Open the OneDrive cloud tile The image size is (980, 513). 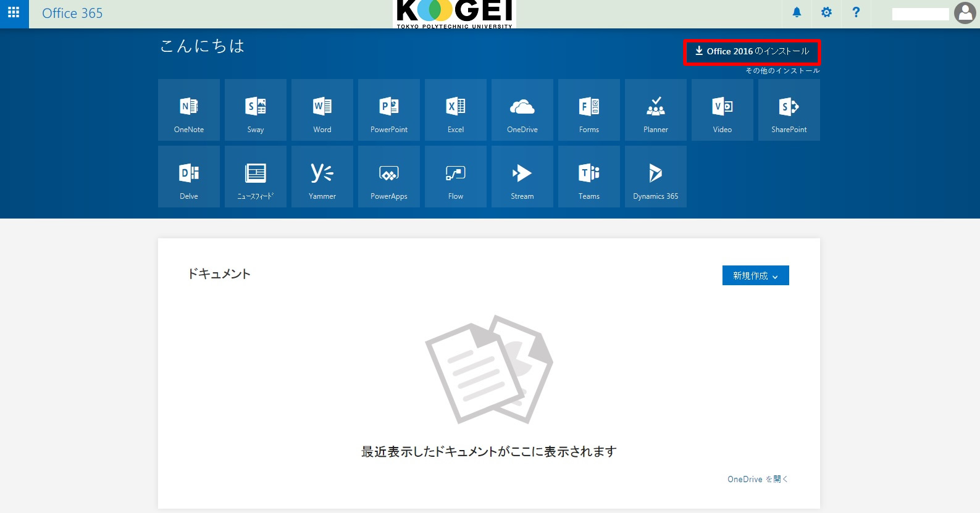point(522,110)
